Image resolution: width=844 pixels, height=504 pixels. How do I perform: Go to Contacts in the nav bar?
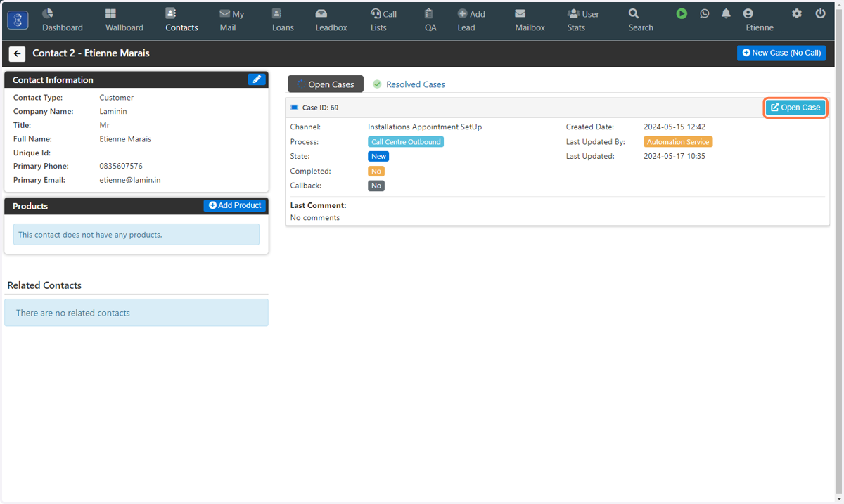pos(181,20)
